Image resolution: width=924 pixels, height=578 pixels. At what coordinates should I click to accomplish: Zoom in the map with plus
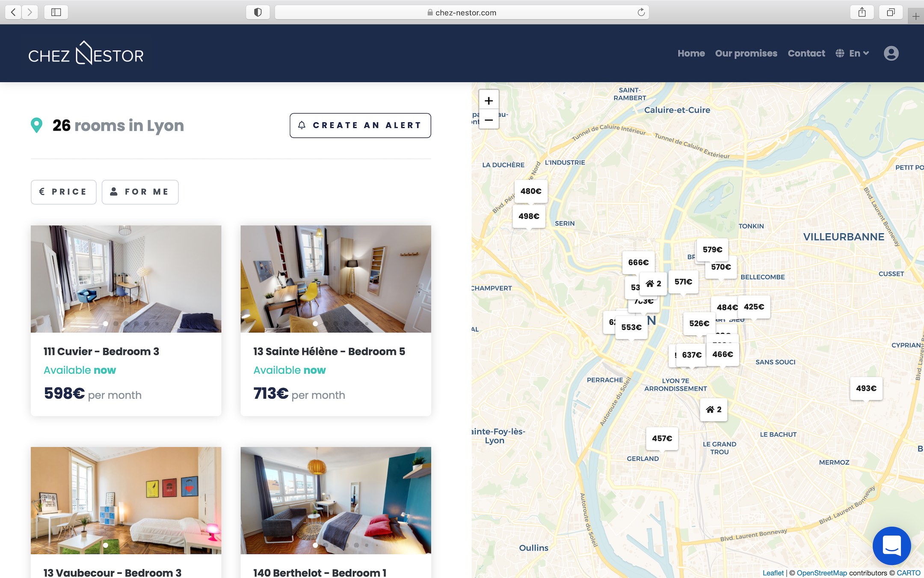489,101
